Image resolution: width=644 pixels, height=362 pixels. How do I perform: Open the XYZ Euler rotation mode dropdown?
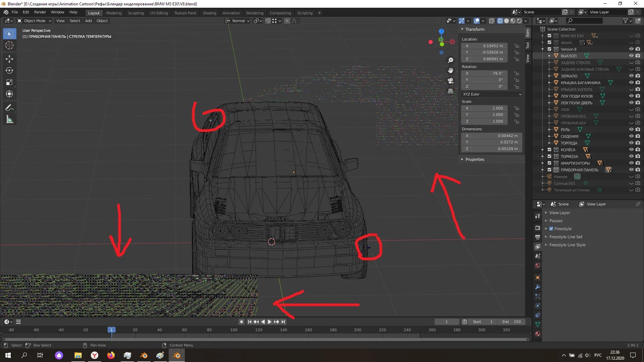(491, 95)
